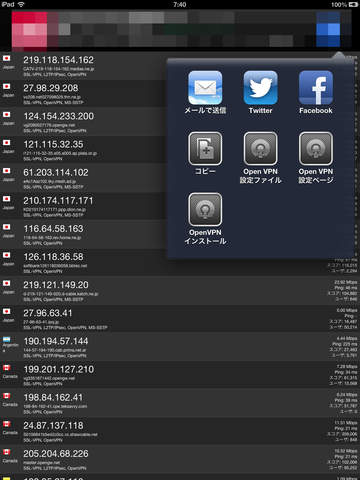Tap Japan flag beside 27.98.29.208
This screenshot has height=480, width=360.
[7, 87]
